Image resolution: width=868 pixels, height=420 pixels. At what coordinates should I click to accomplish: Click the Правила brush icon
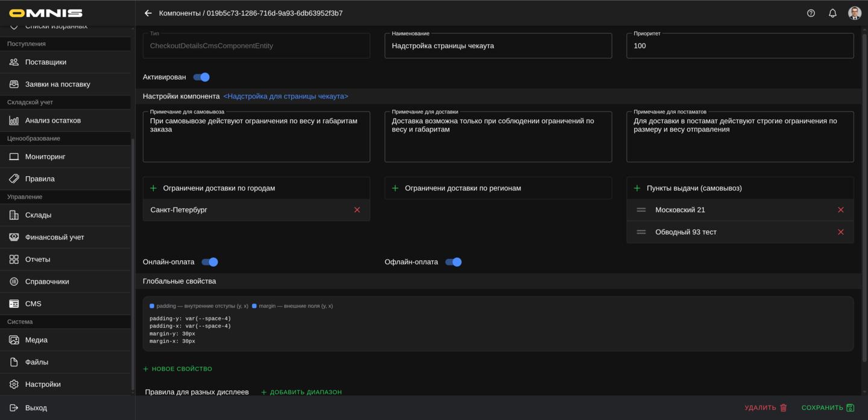(x=13, y=178)
